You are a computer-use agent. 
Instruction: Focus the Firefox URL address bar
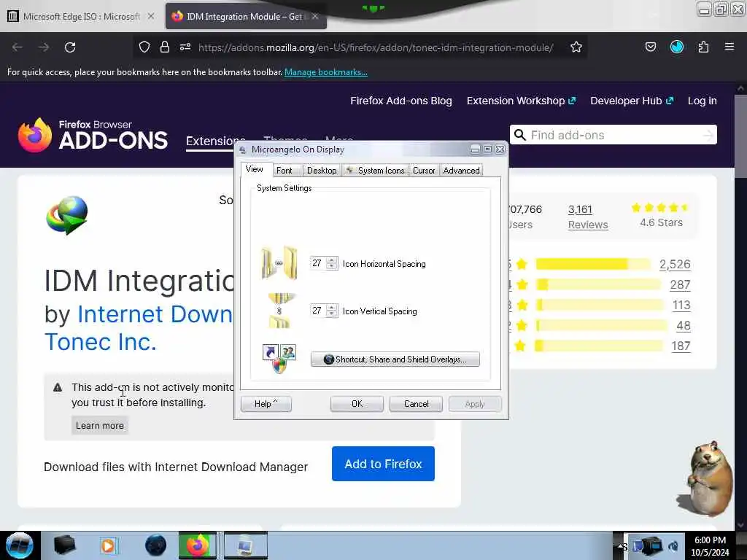click(376, 47)
